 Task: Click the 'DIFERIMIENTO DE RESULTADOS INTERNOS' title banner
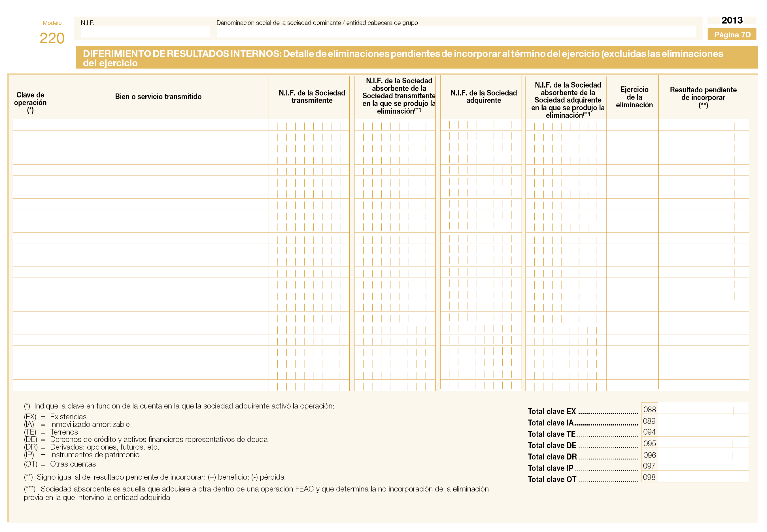click(417, 57)
